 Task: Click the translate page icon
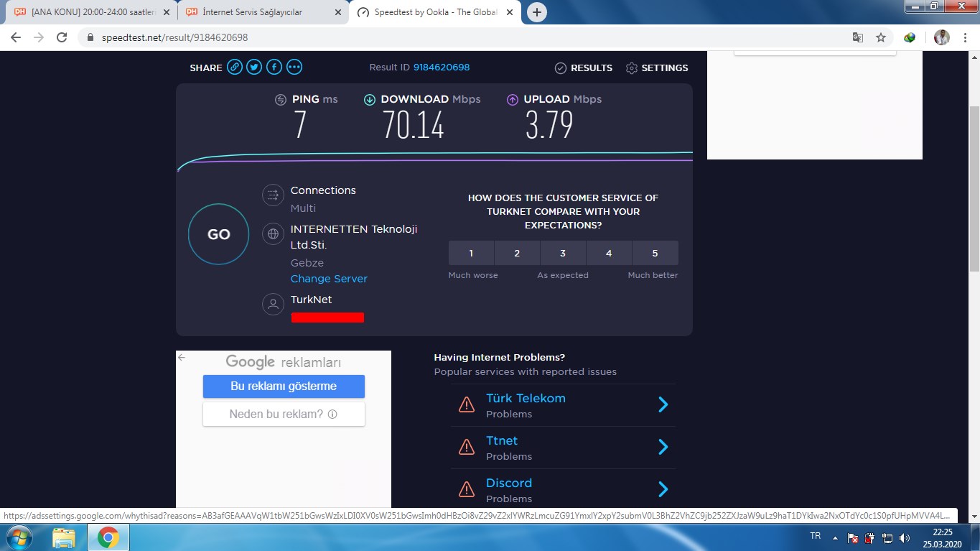click(857, 37)
